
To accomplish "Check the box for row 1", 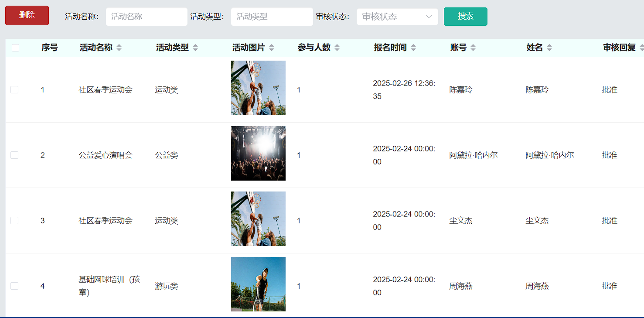I will [x=14, y=90].
